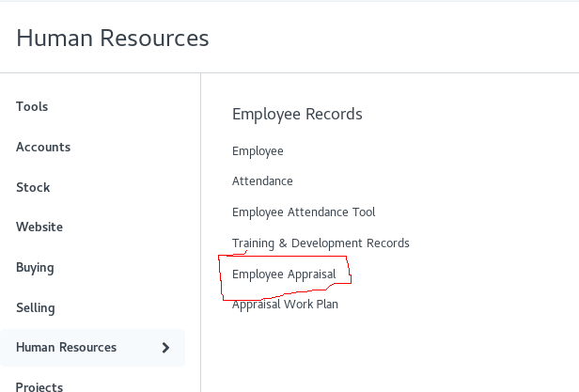The height and width of the screenshot is (392, 579).
Task: Open the Attendance link
Action: pos(262,181)
